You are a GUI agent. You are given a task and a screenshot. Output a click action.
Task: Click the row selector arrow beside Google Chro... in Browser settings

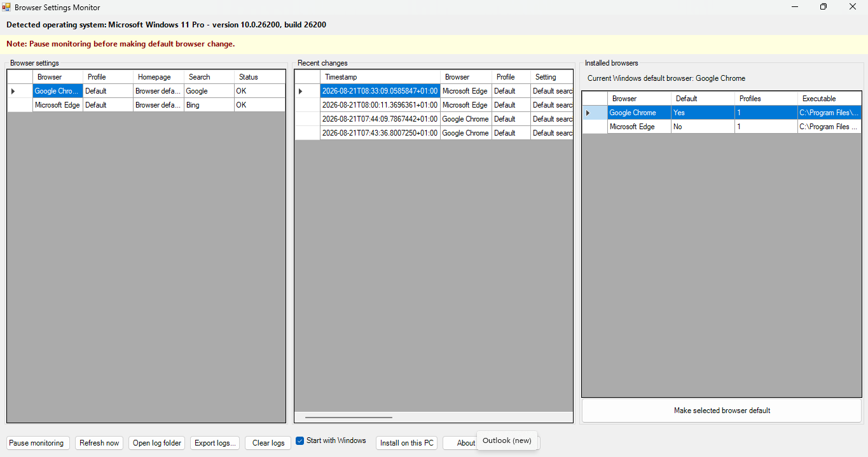pyautogui.click(x=20, y=91)
